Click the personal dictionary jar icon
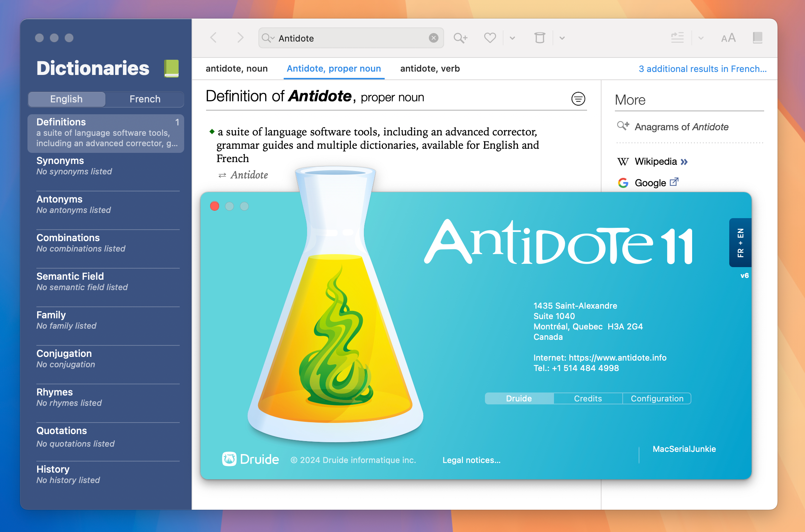This screenshot has height=532, width=805. (x=540, y=38)
